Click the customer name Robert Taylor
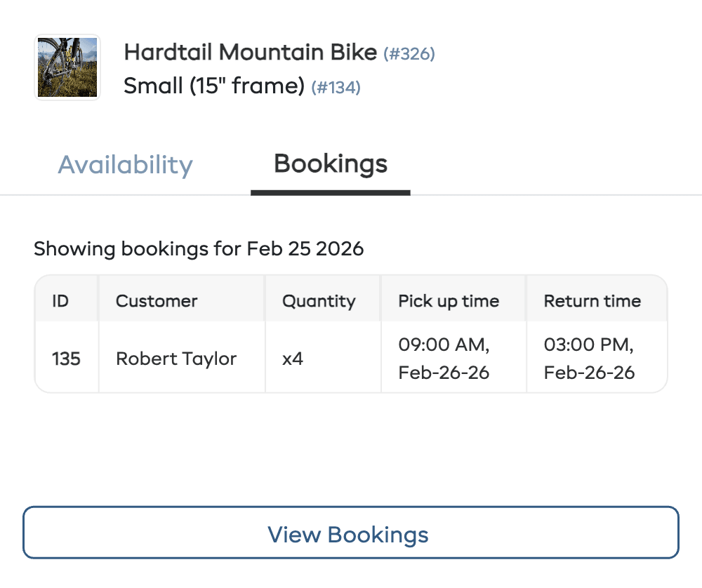 pyautogui.click(x=175, y=358)
